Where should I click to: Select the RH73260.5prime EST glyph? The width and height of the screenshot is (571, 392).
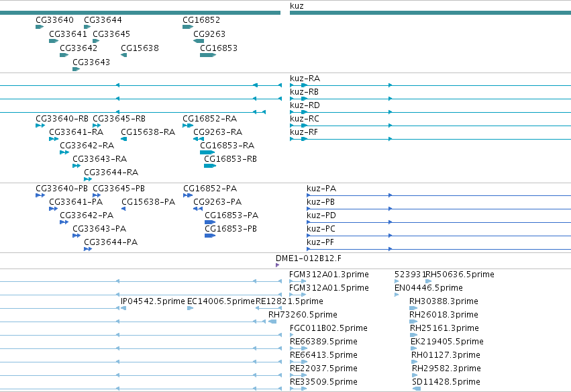pos(272,322)
